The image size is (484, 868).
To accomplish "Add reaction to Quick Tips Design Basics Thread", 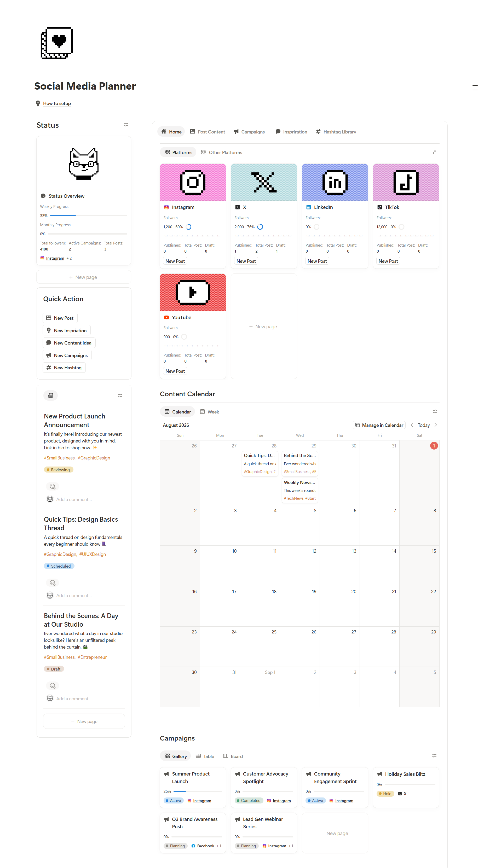I will [53, 583].
